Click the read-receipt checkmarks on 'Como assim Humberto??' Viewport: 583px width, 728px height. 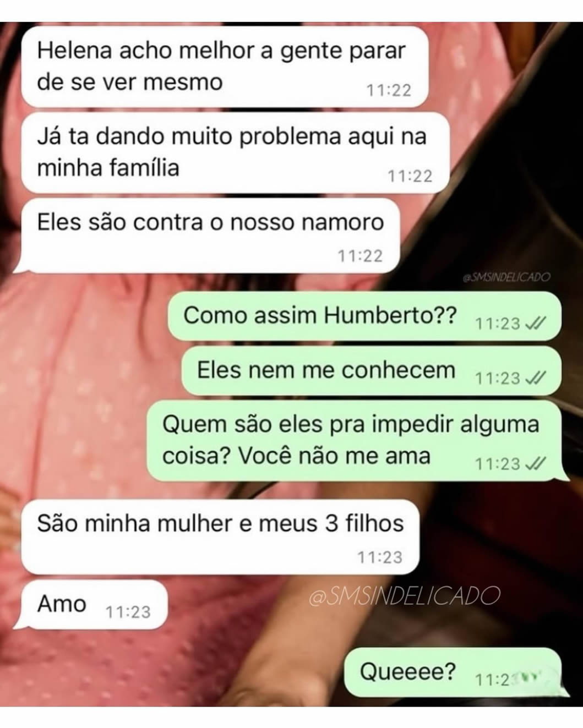536,324
